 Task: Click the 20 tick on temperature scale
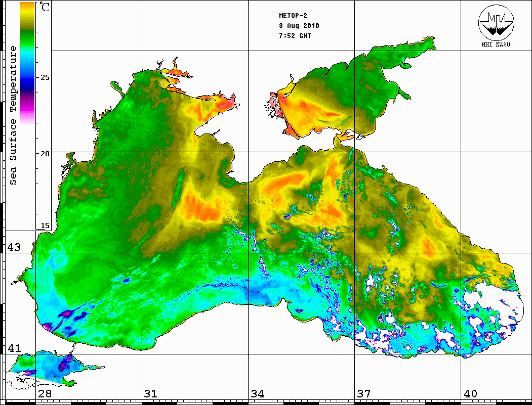point(45,154)
